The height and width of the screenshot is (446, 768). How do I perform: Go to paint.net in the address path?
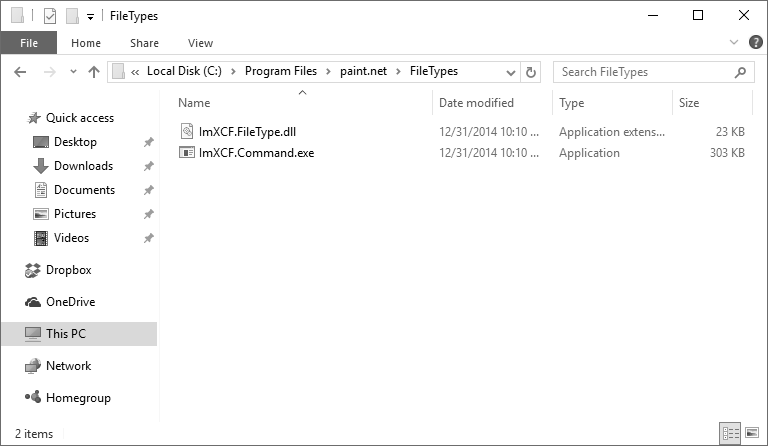[363, 71]
